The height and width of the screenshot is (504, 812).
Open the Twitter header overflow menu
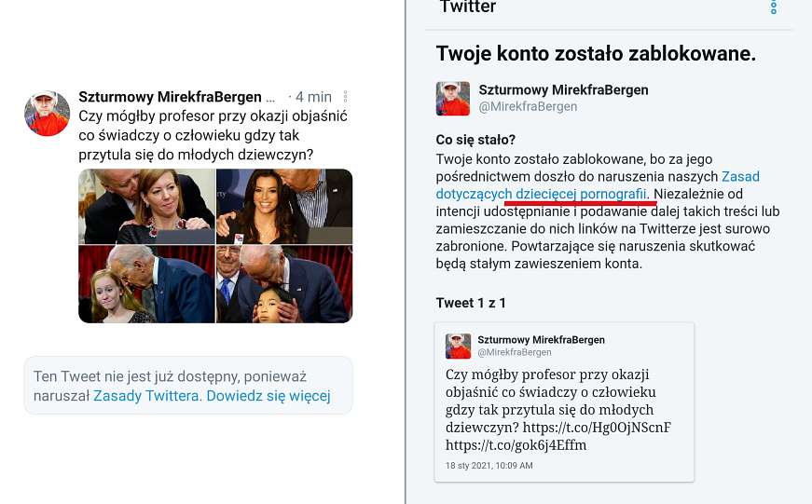(x=774, y=7)
